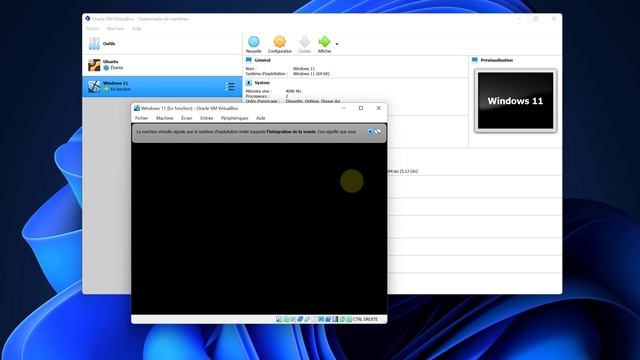Click USB indicator in VM status bar
This screenshot has height=360, width=640.
click(x=307, y=319)
